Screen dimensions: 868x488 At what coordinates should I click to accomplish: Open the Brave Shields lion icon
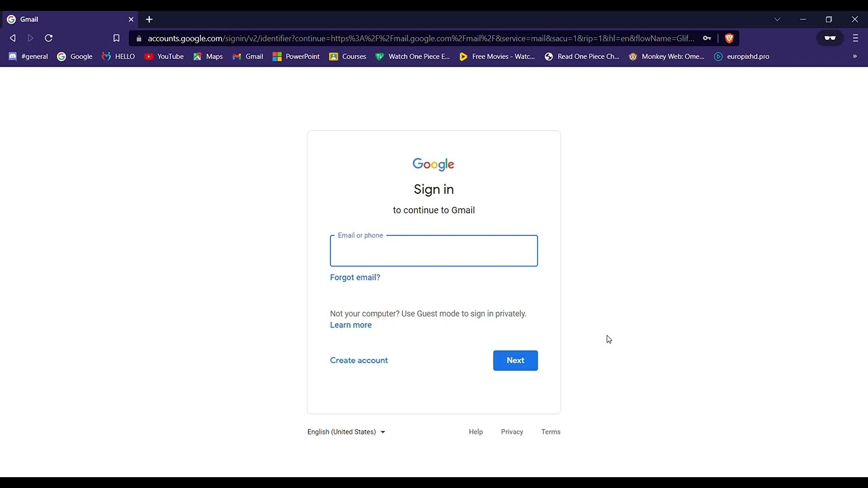tap(729, 39)
